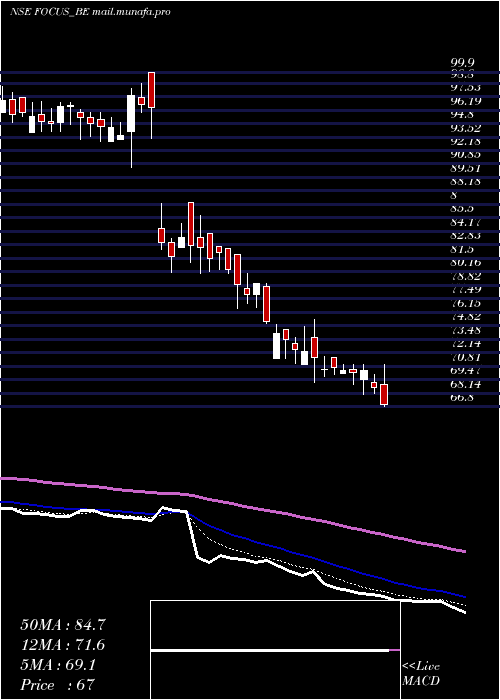Click the 68.14 price axis label
The width and height of the screenshot is (500, 700).
tap(466, 383)
